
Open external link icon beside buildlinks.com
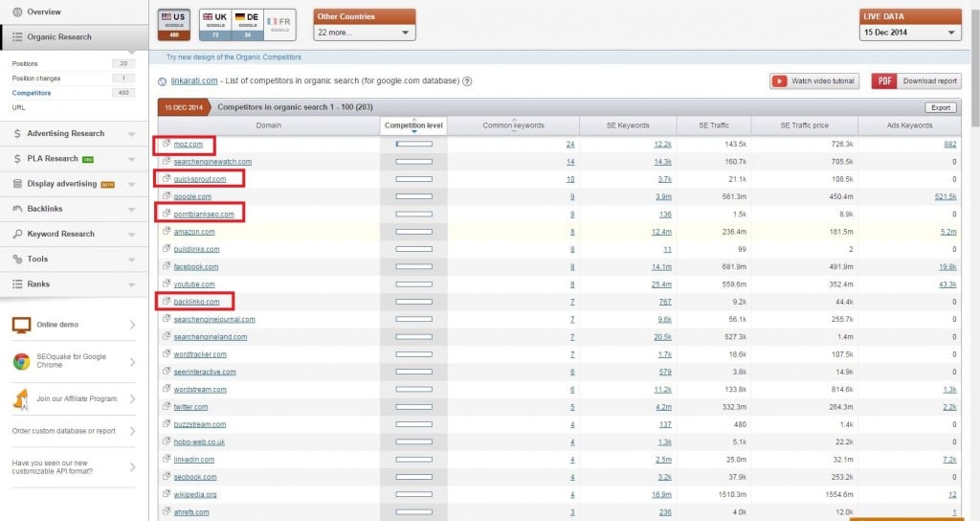[x=167, y=249]
